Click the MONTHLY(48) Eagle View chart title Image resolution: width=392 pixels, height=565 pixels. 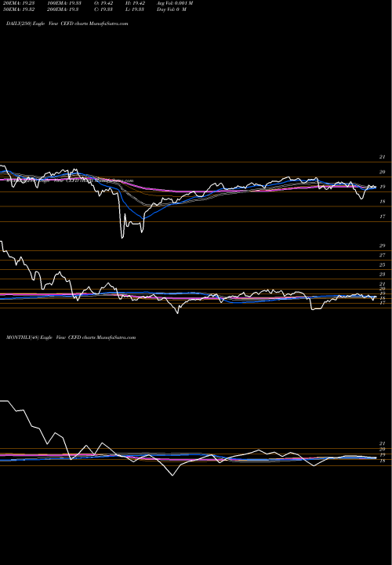(71, 337)
